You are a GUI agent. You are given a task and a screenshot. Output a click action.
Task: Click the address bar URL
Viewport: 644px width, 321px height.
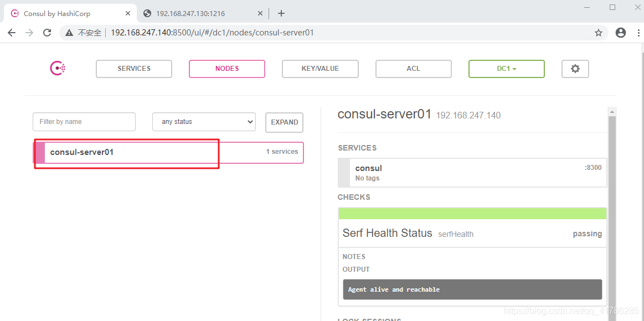pos(212,33)
